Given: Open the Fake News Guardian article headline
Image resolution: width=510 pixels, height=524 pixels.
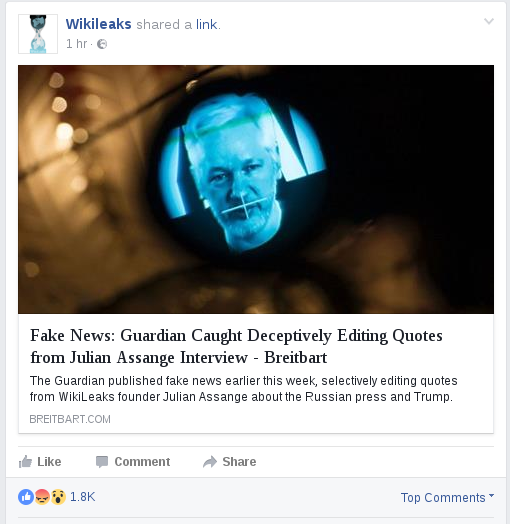Looking at the screenshot, I should coord(236,346).
